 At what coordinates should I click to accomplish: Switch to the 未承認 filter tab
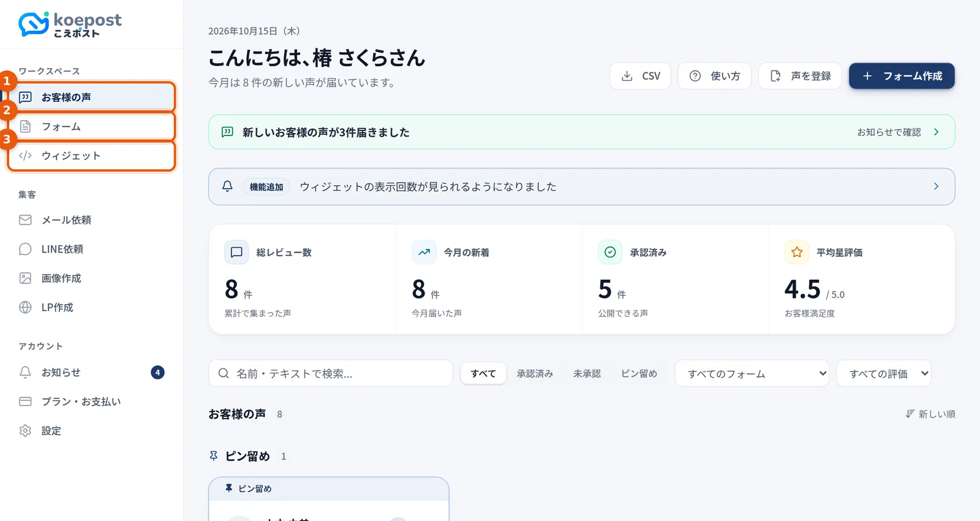[x=587, y=373]
